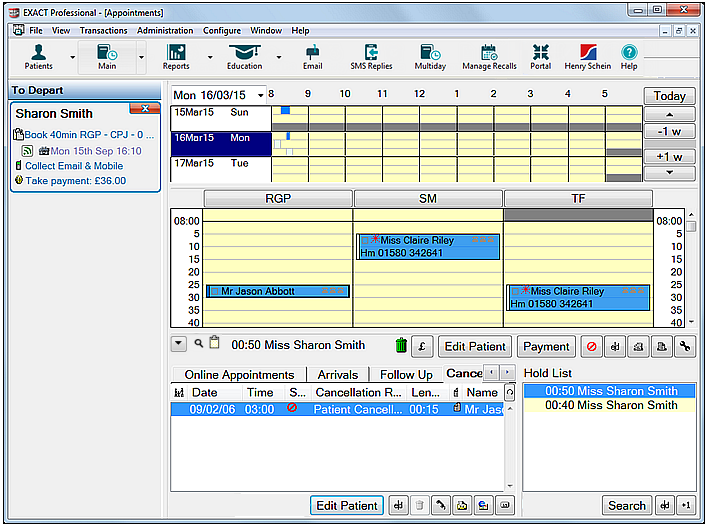Click the clipboard icon beside 00:50 Miss Sharon Smith
This screenshot has width=707, height=526.
215,343
